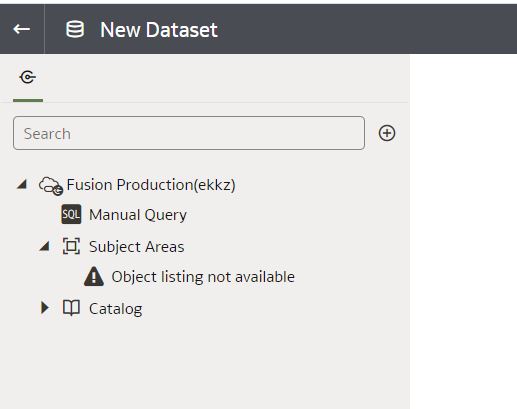Click the warning triangle icon
Viewport: 517px width, 409px height.
point(94,276)
